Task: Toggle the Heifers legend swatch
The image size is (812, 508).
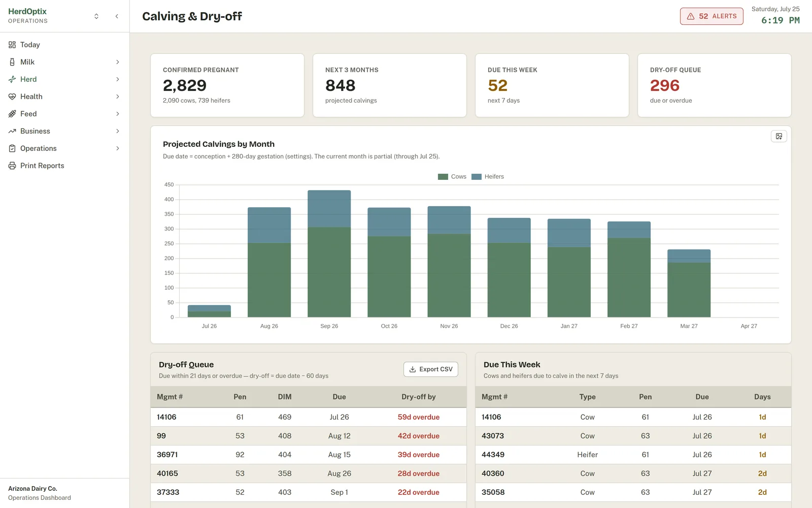Action: point(477,177)
